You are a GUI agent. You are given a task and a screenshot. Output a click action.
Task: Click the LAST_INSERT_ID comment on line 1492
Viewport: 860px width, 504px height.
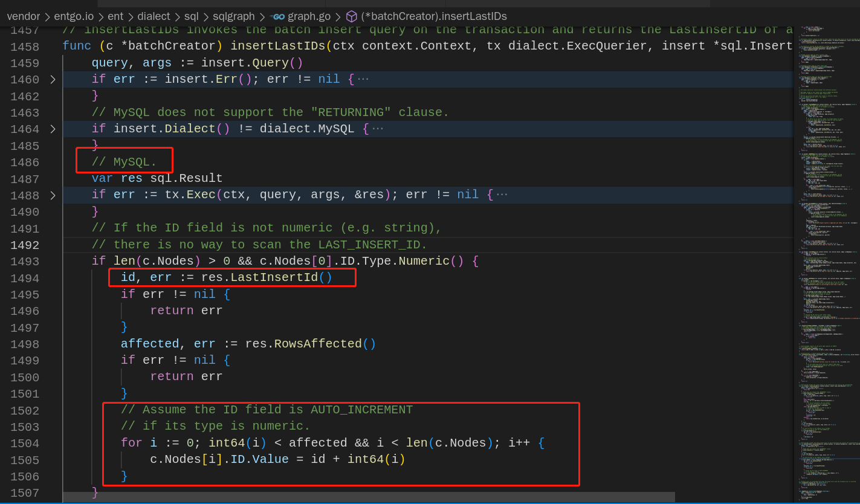pos(259,245)
